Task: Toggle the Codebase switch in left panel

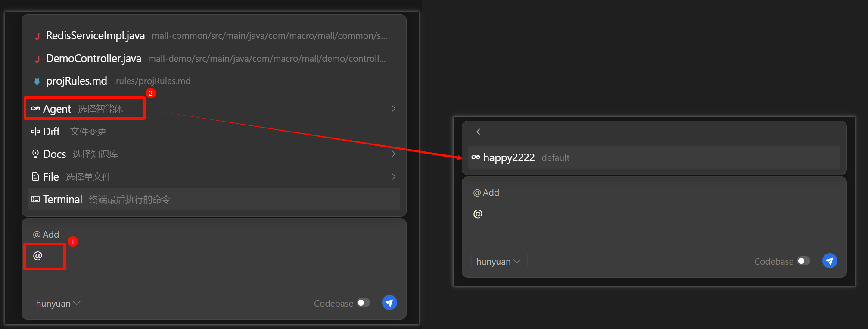Action: pos(364,303)
